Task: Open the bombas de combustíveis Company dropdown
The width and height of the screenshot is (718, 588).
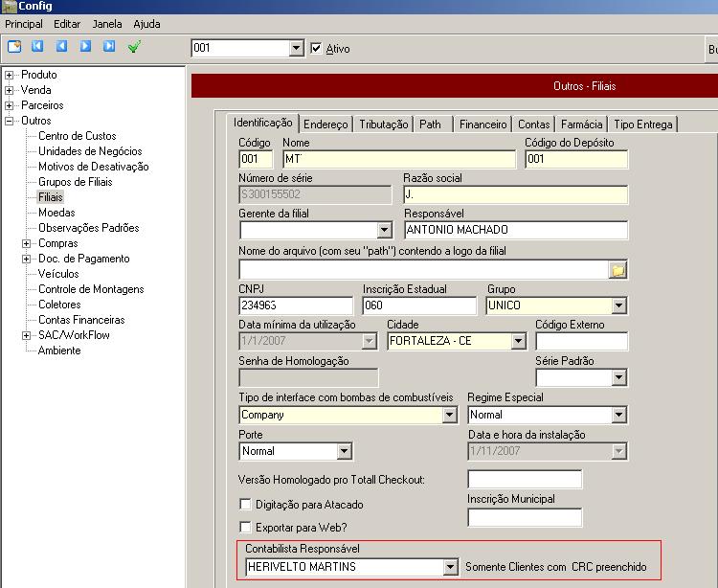Action: [449, 415]
